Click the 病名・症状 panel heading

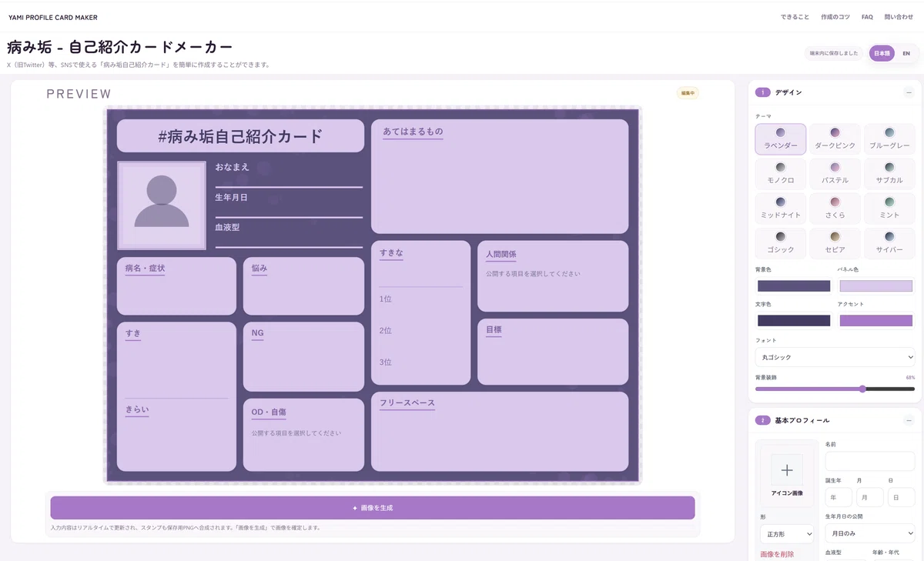[145, 269]
